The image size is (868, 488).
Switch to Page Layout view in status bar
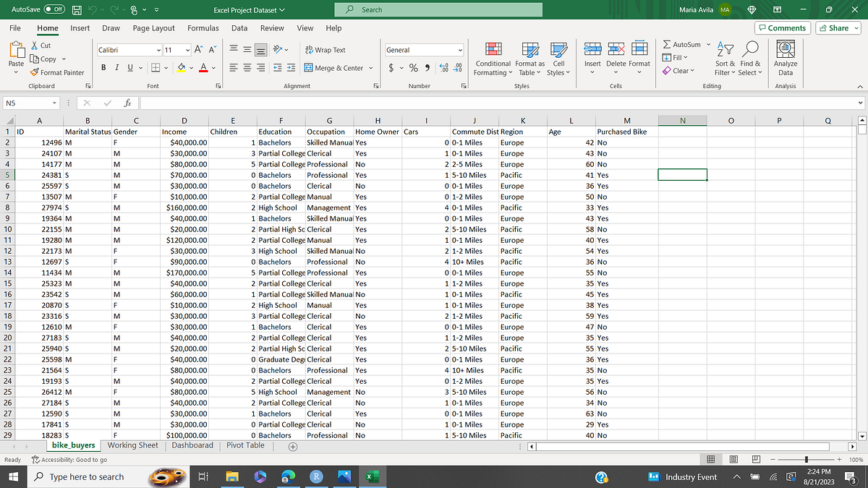733,459
